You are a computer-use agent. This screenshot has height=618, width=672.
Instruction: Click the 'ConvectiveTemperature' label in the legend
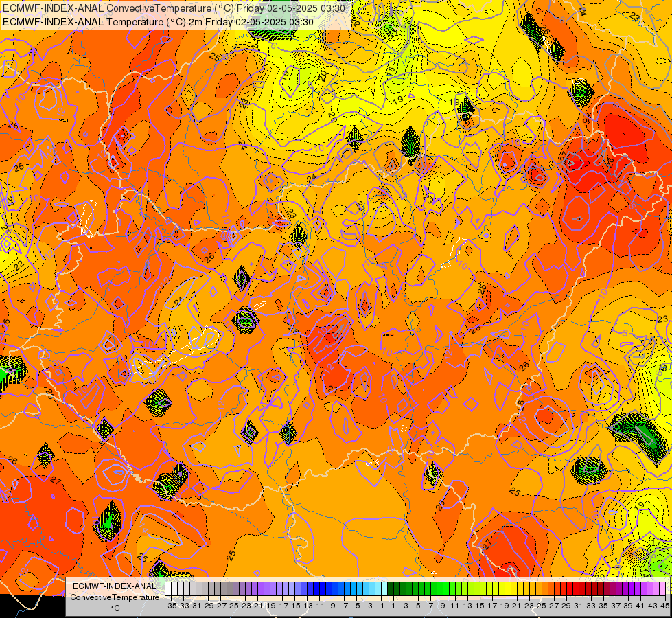click(x=115, y=597)
